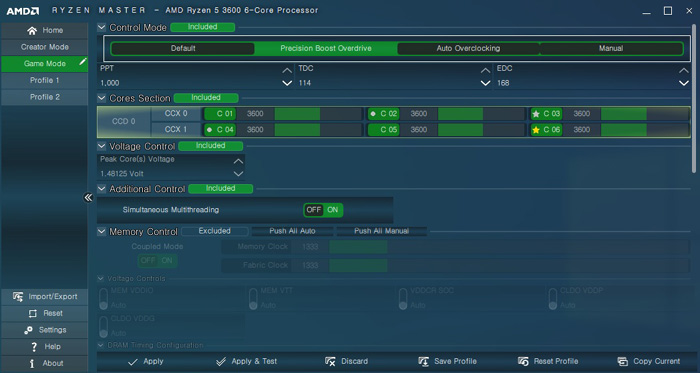Screen dimensions: 700x373
Task: Click the Save Profile icon
Action: tap(423, 362)
